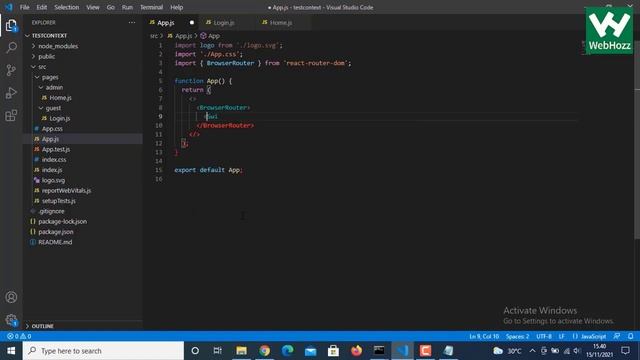Open the Run menu

click(127, 7)
